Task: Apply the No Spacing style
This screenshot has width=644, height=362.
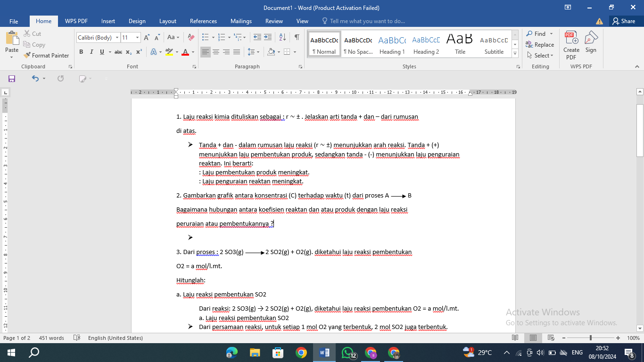Action: (358, 45)
